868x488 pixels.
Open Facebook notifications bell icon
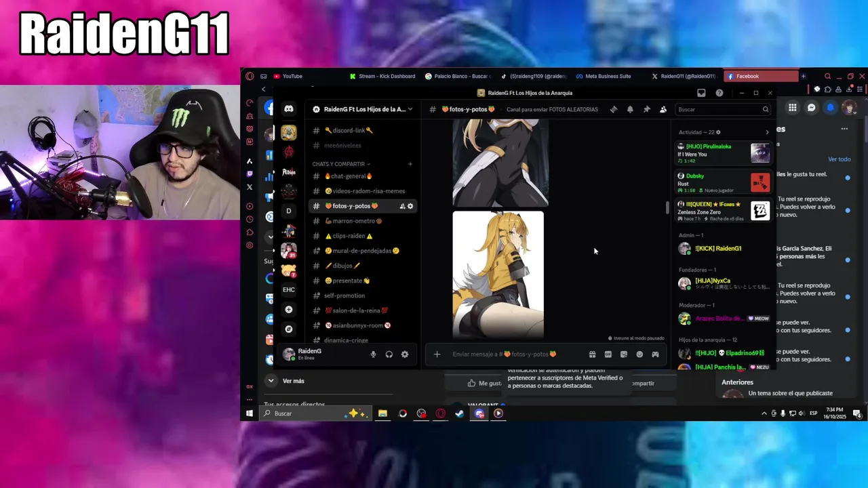(830, 108)
